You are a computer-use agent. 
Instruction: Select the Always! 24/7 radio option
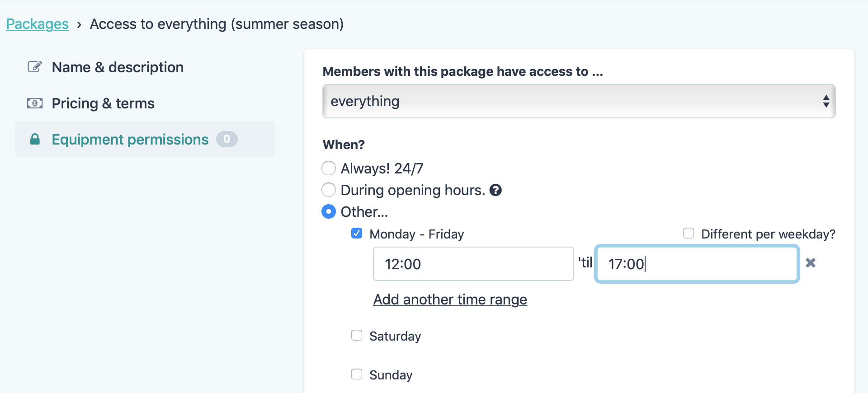click(329, 168)
